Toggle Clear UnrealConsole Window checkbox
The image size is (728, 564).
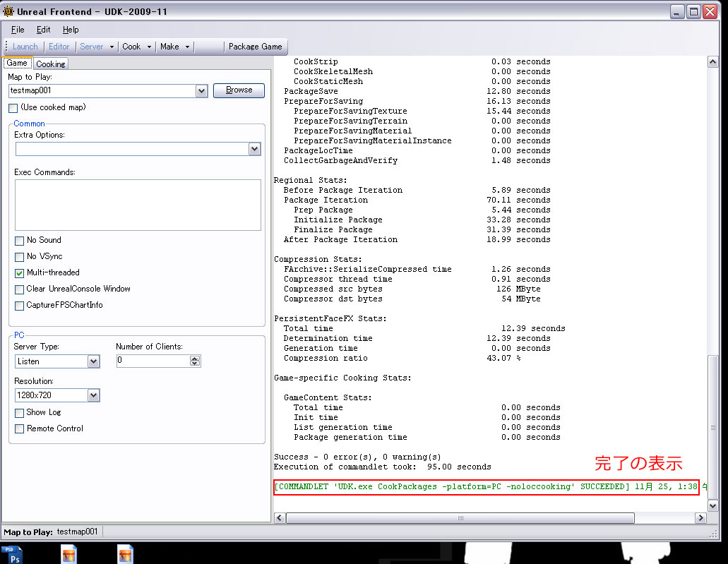coord(20,289)
